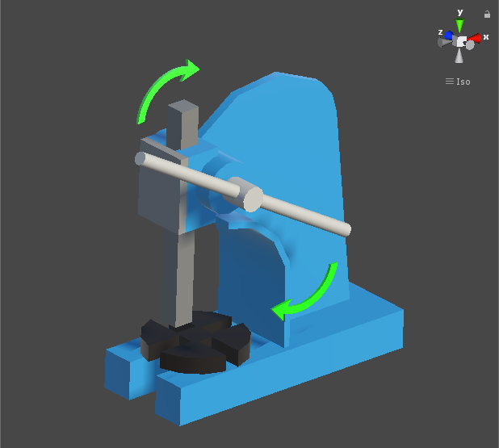Screen dimensions: 499x448
Task: Switch projection via the Iso label
Action: [x=463, y=82]
